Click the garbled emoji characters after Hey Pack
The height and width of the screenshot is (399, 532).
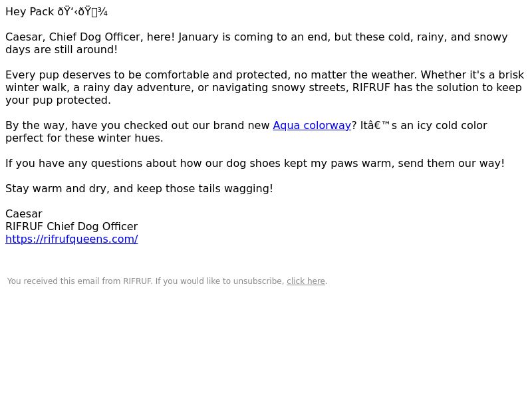pyautogui.click(x=82, y=12)
